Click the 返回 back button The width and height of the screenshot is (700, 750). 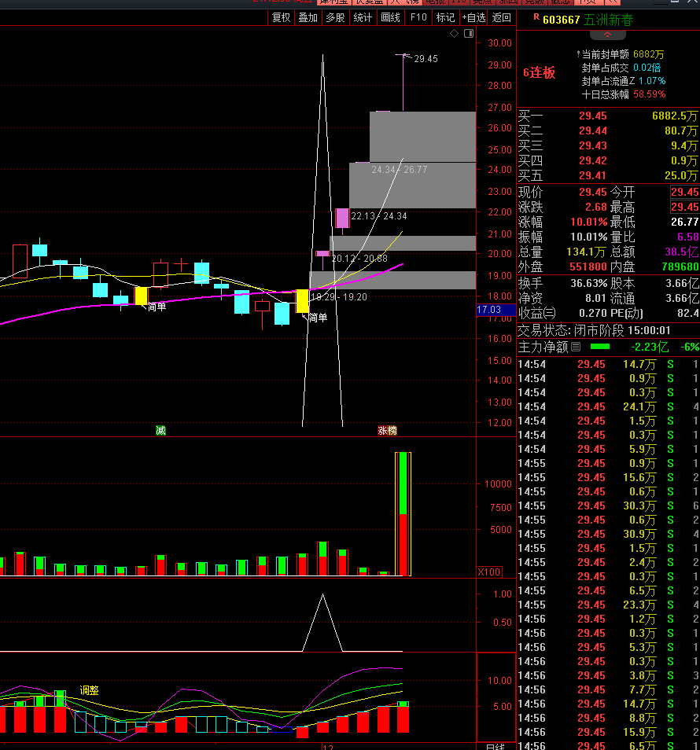click(502, 18)
